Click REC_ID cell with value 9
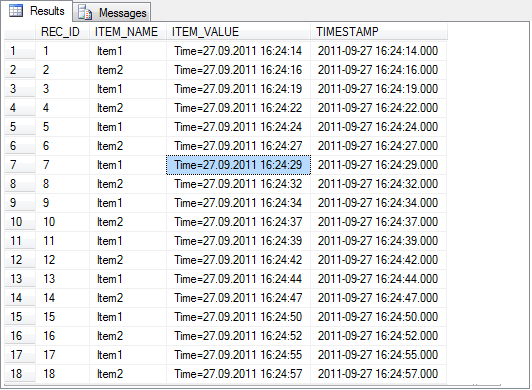The image size is (532, 390). click(62, 203)
